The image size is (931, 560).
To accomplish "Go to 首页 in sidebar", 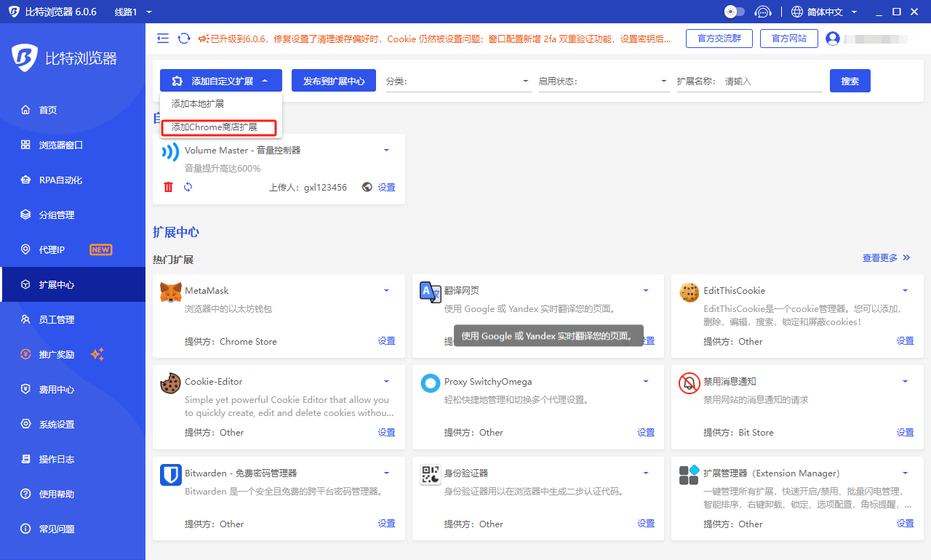I will [x=73, y=110].
